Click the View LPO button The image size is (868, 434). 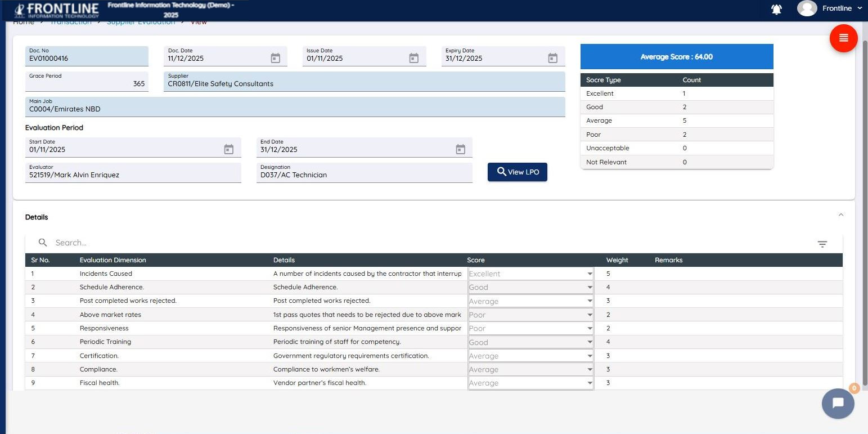click(x=517, y=172)
